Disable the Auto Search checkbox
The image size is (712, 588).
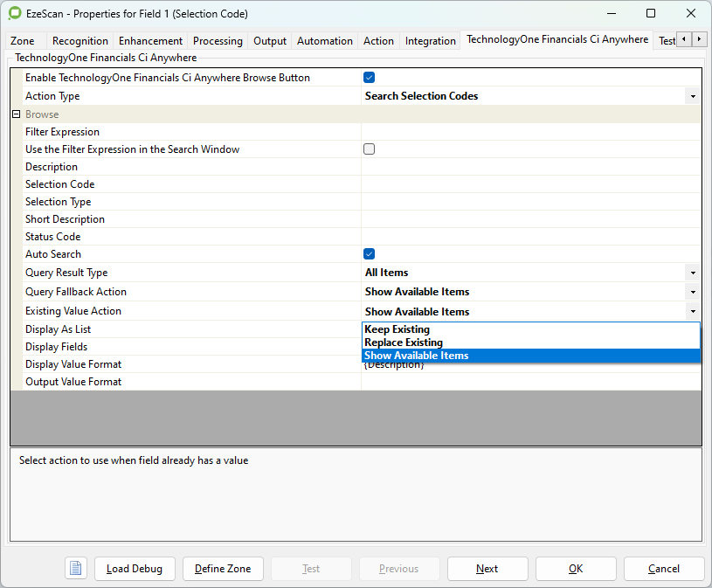tap(369, 254)
